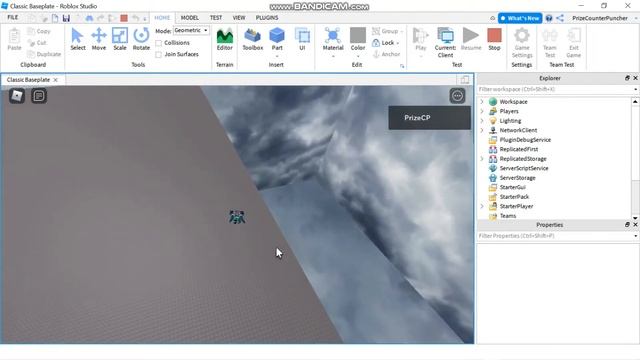Expand the Workspace tree node
Screen dimensions: 640x360
(x=482, y=102)
